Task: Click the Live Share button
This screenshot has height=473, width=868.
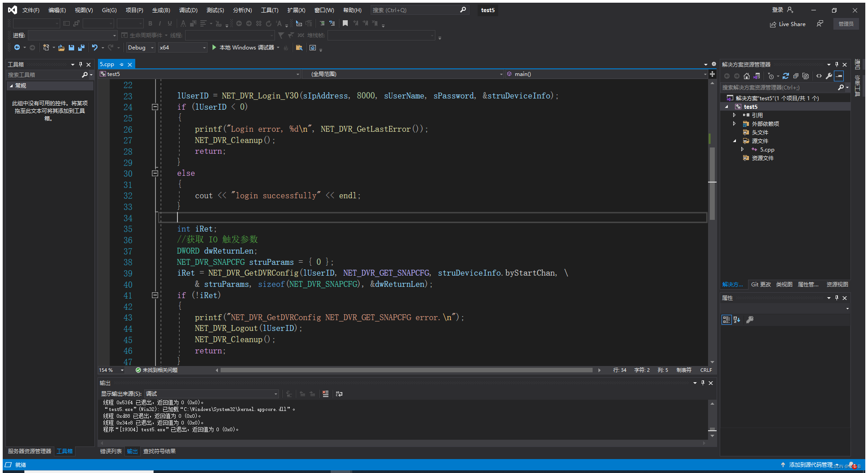Action: (x=788, y=24)
